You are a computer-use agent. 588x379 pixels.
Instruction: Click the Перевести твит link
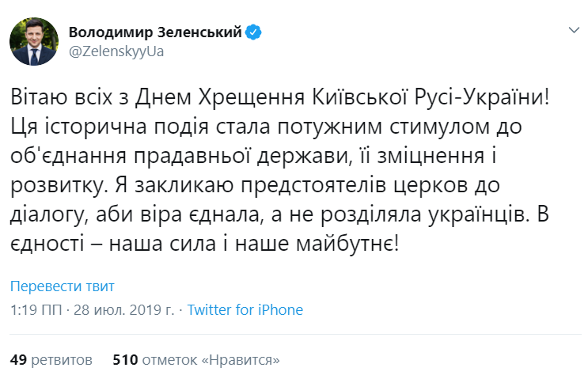pyautogui.click(x=63, y=286)
